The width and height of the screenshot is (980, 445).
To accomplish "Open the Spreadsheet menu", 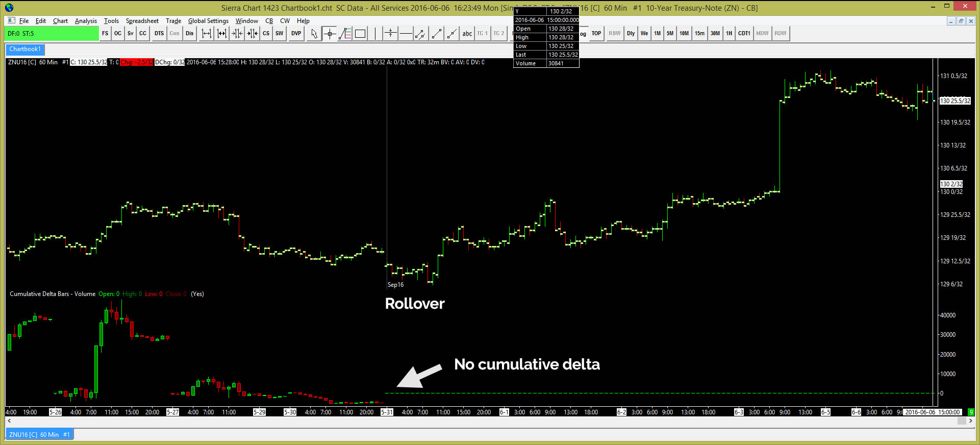I will (142, 21).
